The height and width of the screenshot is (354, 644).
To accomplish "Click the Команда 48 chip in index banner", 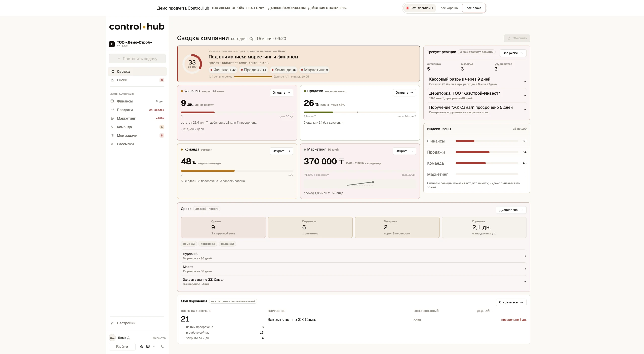I will tap(284, 70).
